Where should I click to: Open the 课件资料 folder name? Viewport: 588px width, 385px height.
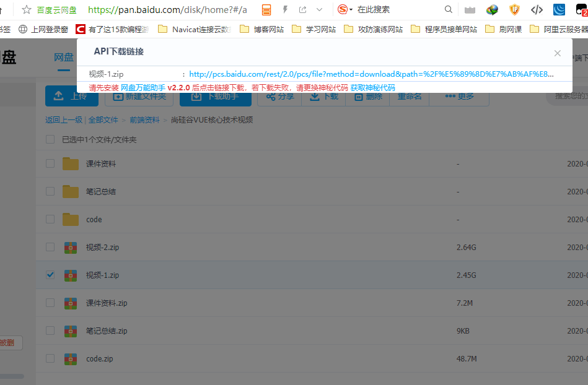pyautogui.click(x=101, y=163)
